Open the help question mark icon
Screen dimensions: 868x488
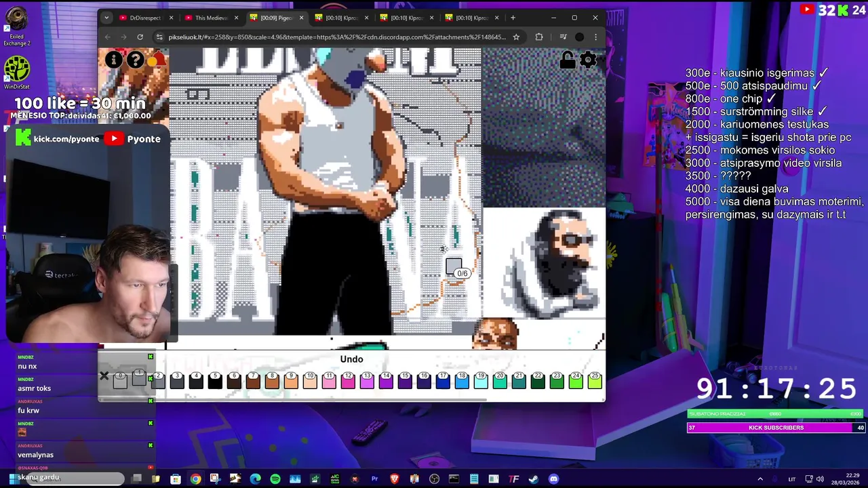point(136,60)
